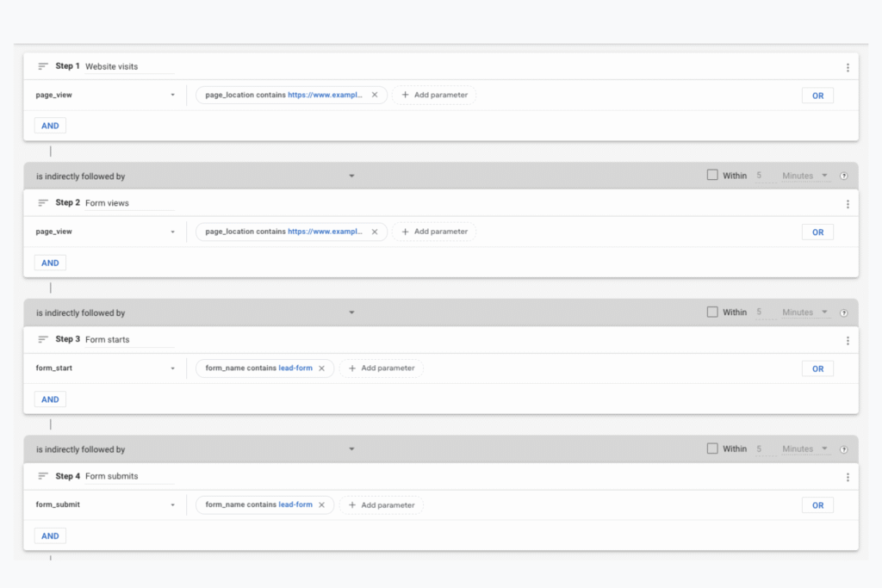This screenshot has width=882, height=588.
Task: Add parameter to form_start condition
Action: [382, 368]
